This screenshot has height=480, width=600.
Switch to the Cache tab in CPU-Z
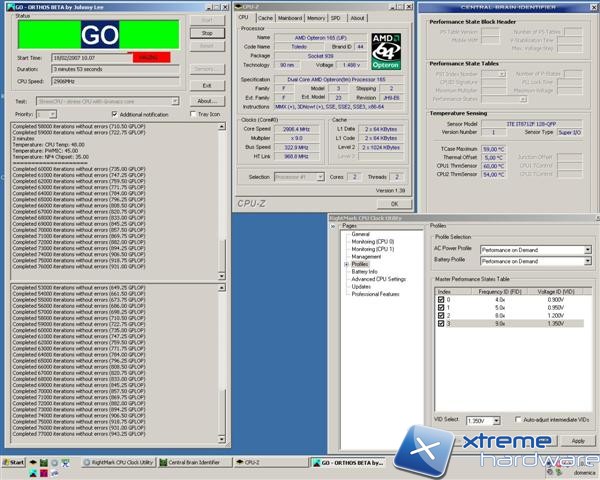264,17
